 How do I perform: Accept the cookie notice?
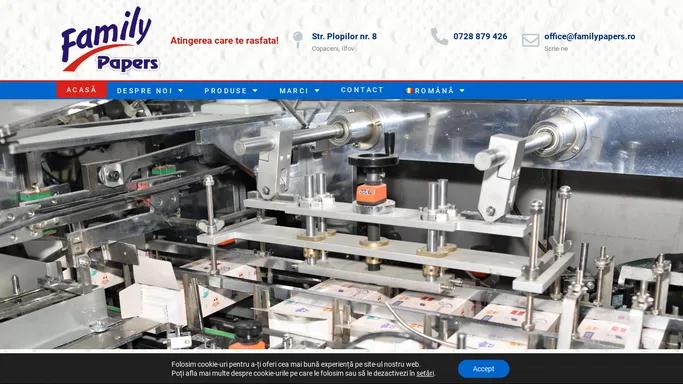point(484,369)
